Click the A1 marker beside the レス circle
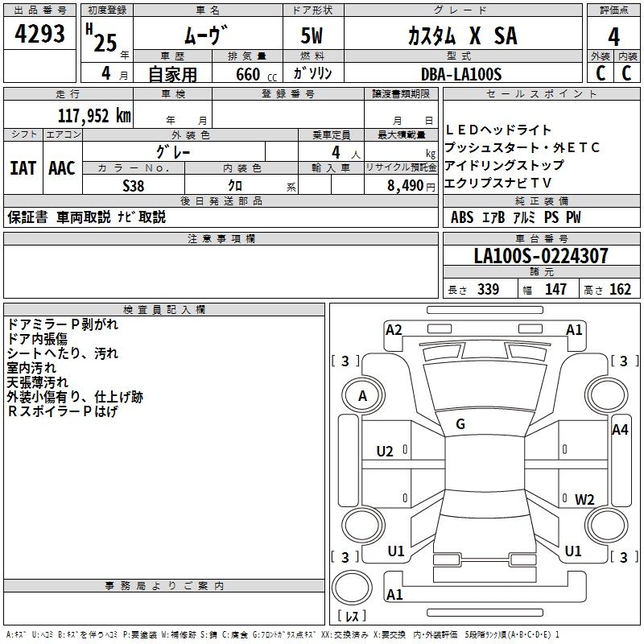 [x=394, y=595]
